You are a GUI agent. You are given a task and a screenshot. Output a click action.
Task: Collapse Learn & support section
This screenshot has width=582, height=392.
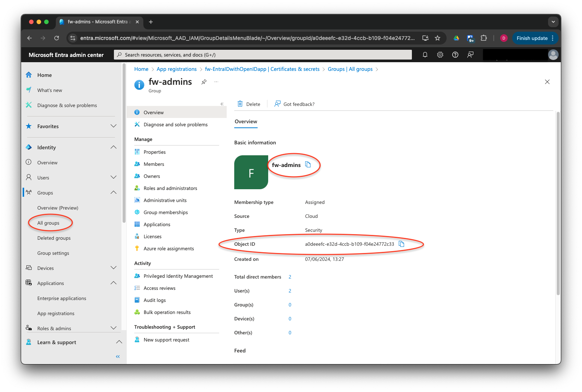(x=119, y=342)
